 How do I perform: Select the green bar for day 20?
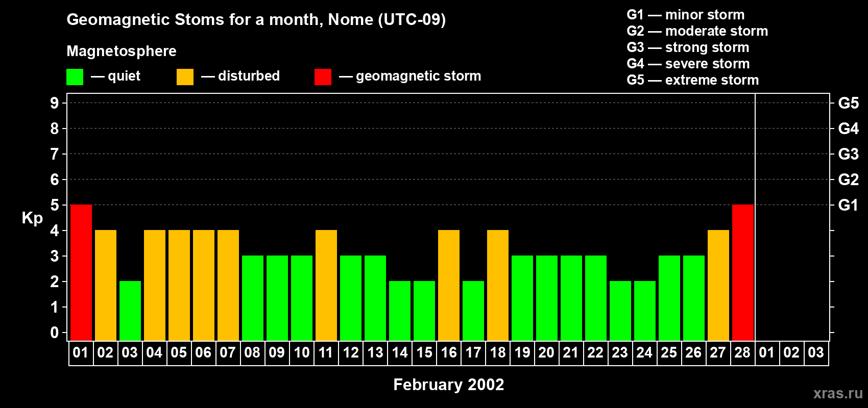(547, 298)
